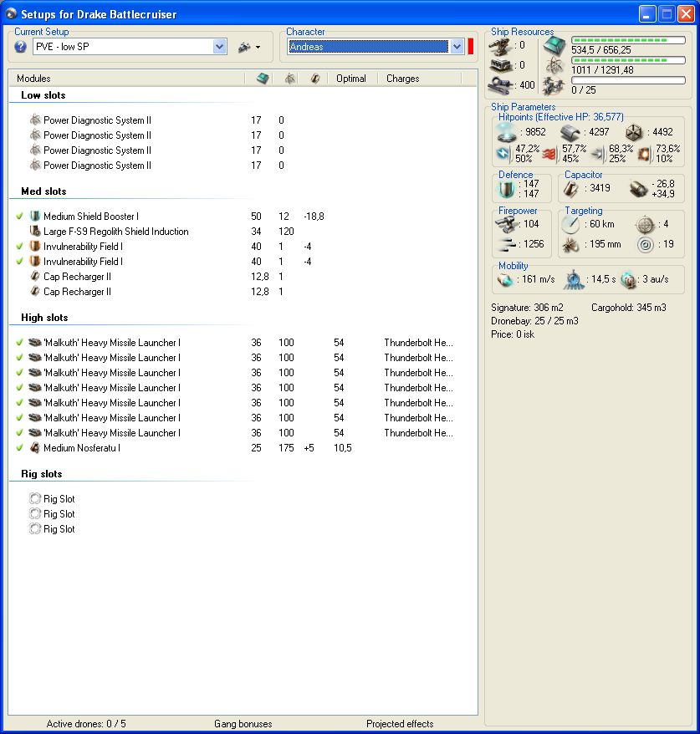Click the fifth Malkuth launcher icon
The height and width of the screenshot is (734, 700).
pos(35,403)
